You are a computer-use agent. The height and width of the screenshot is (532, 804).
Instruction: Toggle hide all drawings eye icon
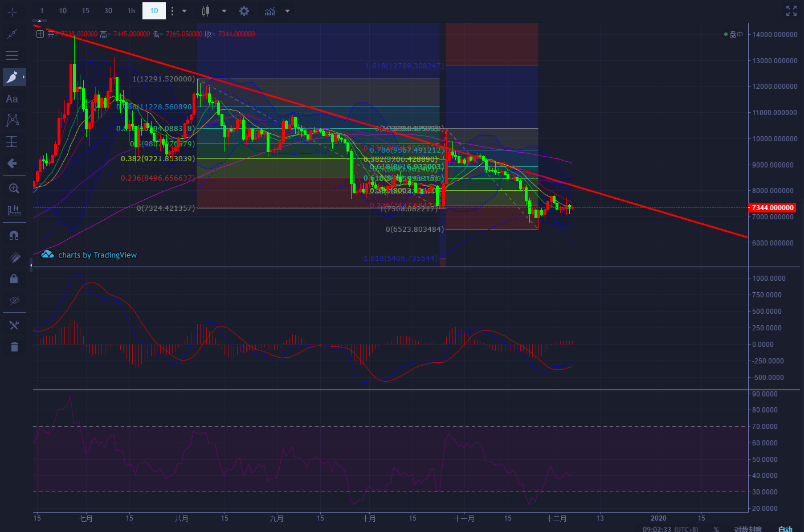pyautogui.click(x=14, y=300)
